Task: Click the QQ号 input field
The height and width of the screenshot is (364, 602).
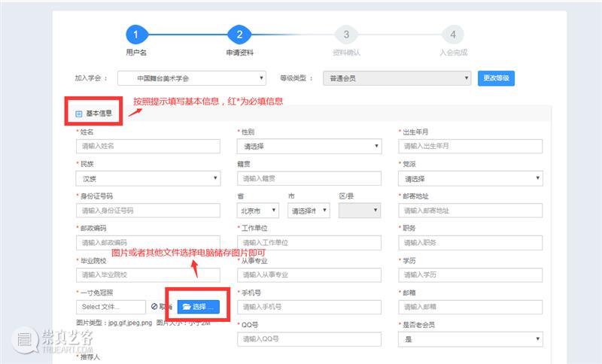Action: tap(309, 339)
